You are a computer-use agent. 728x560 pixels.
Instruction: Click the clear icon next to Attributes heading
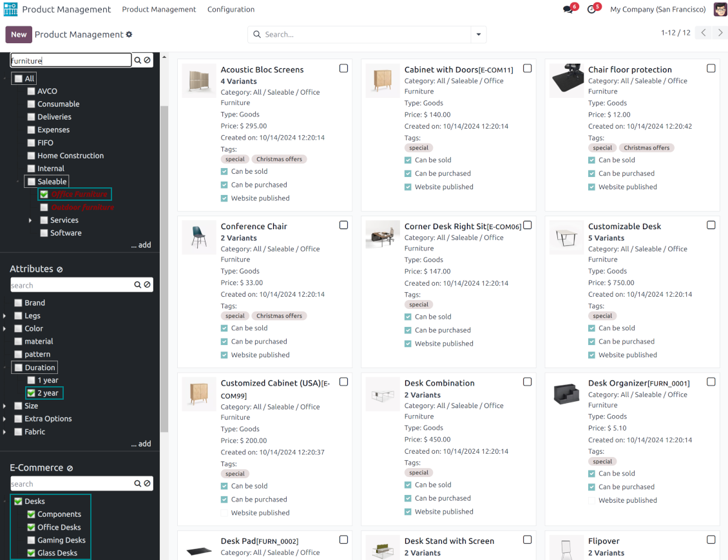point(60,270)
